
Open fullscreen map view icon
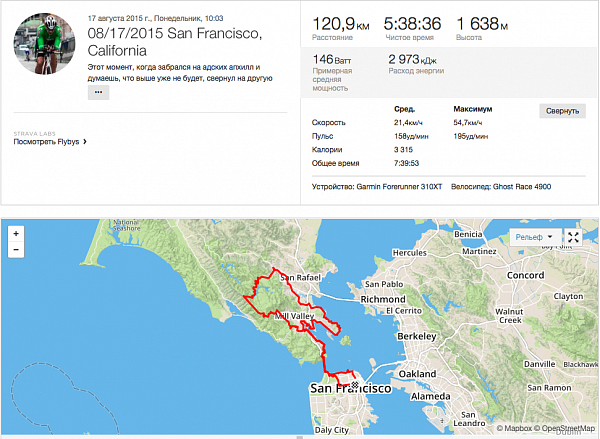(x=573, y=237)
